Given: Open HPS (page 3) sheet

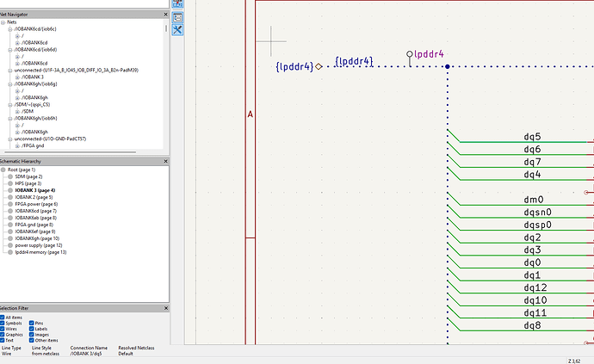Looking at the screenshot, I should tap(28, 183).
